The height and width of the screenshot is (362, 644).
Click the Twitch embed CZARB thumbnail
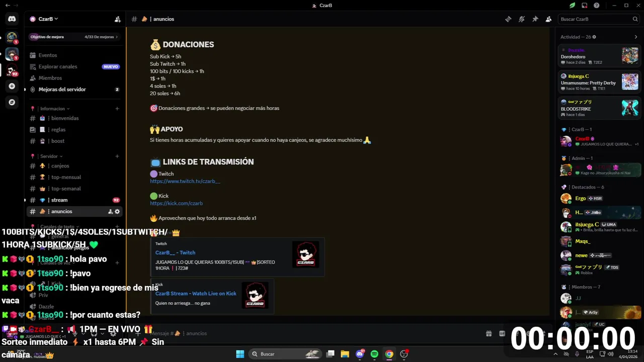(x=306, y=254)
